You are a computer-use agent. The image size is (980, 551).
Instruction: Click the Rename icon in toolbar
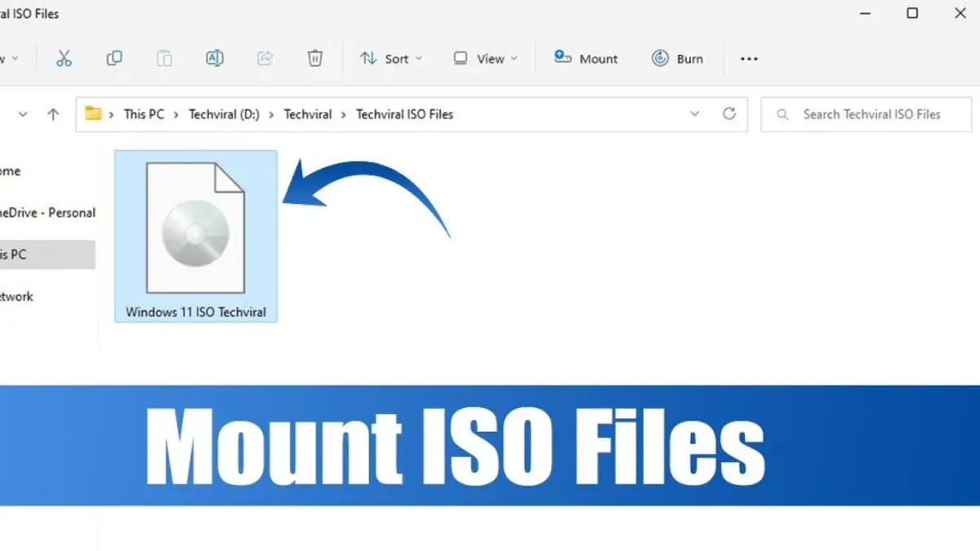point(215,58)
